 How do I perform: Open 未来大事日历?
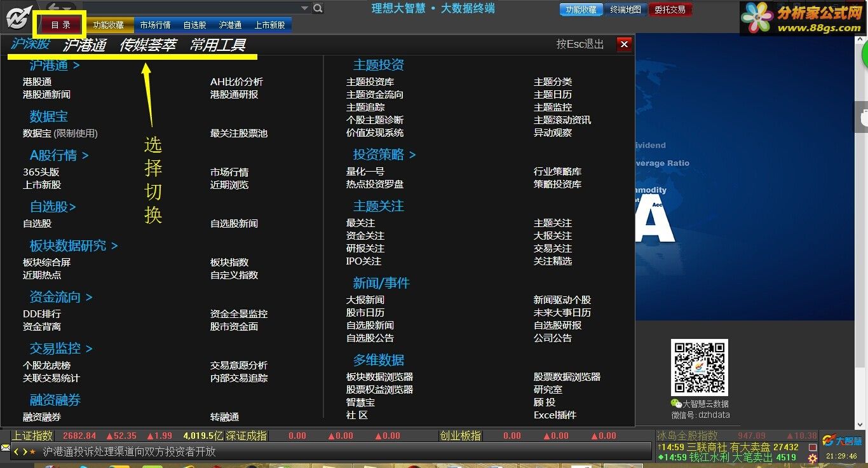click(x=562, y=313)
